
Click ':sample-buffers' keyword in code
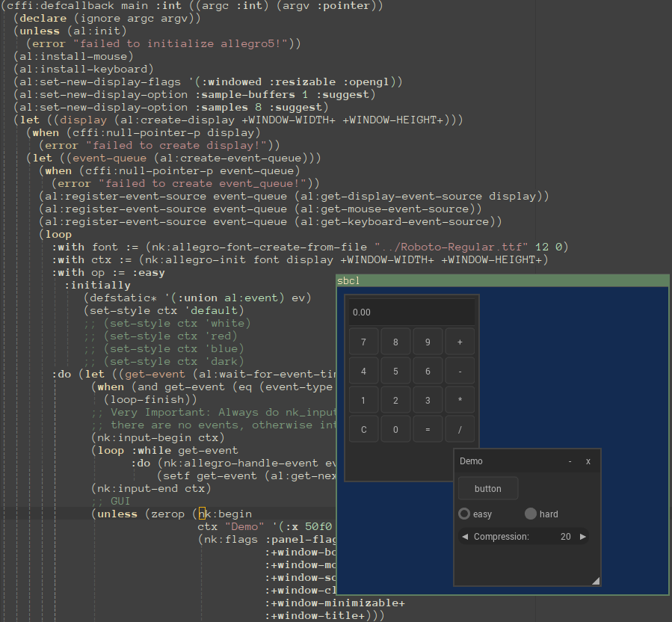pos(244,94)
